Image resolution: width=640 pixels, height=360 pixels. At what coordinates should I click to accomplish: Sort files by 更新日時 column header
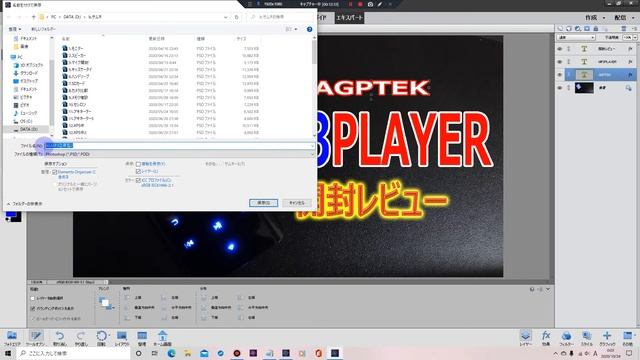(156, 39)
